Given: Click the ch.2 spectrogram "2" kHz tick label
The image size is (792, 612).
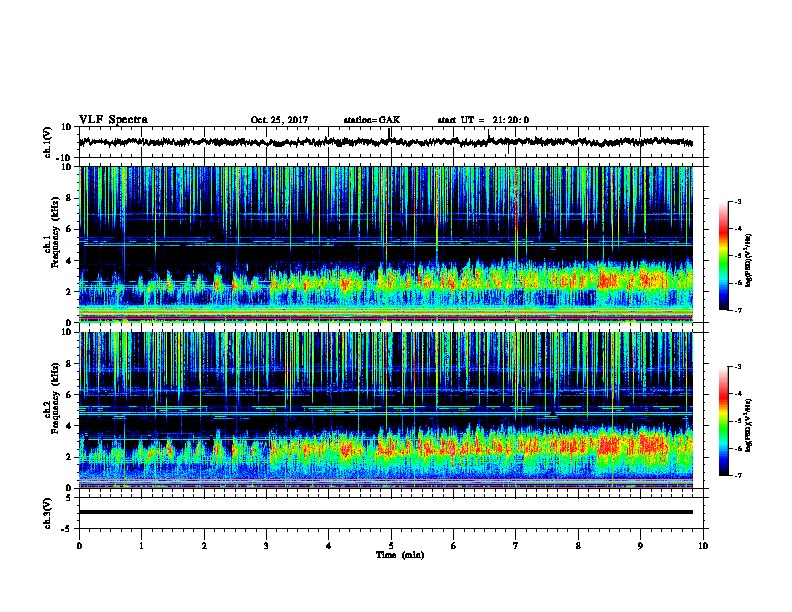Looking at the screenshot, I should 69,457.
